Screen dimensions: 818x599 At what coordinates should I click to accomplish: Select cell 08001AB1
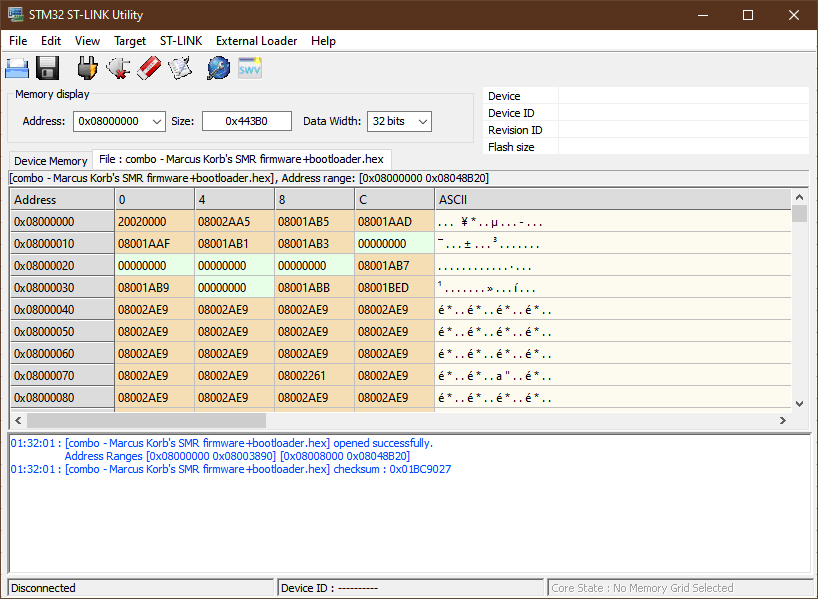pyautogui.click(x=234, y=244)
